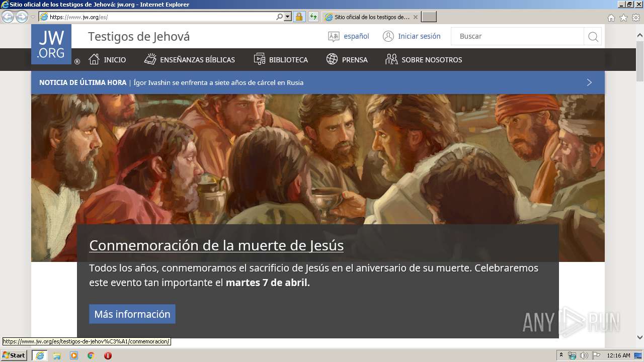Show hidden system tray icons
This screenshot has width=644, height=362.
point(561,355)
